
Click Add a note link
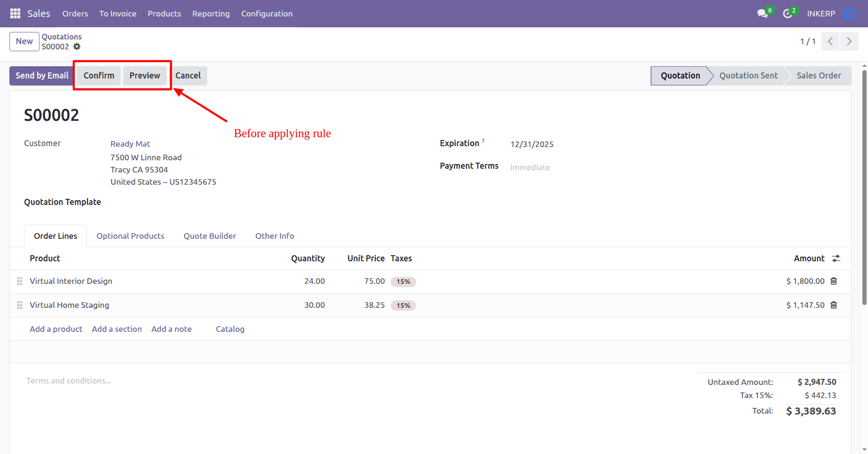171,329
